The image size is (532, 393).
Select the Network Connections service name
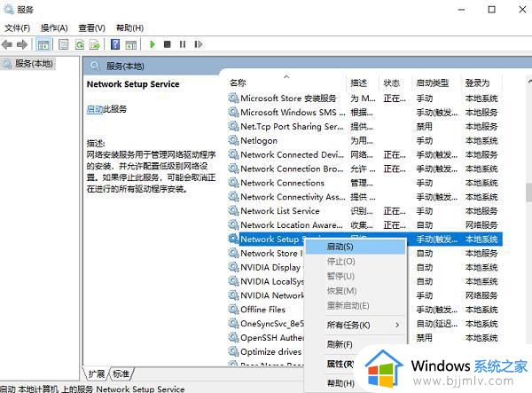282,183
